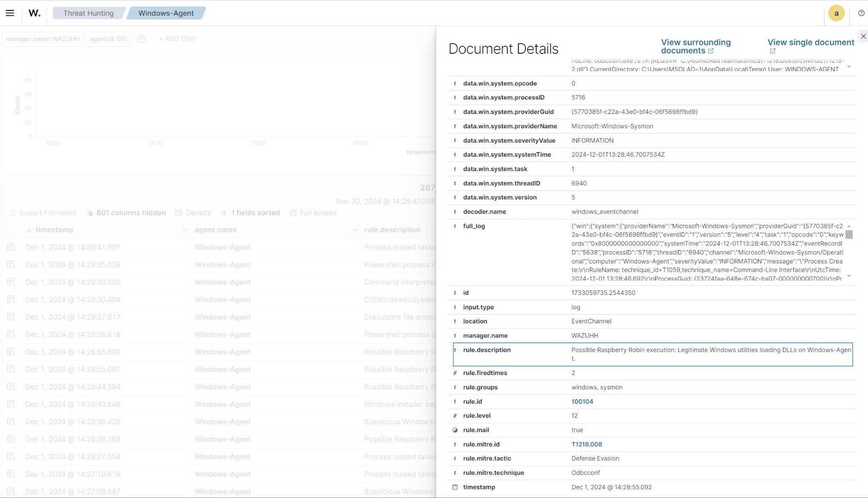This screenshot has height=498, width=868.
Task: Click the Wazuh 'W.' logo
Action: pos(34,13)
